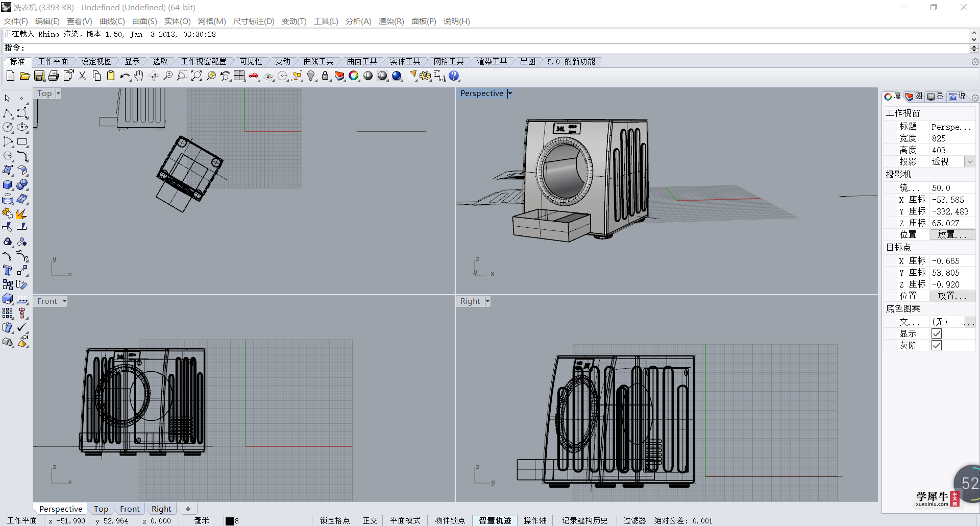The image size is (980, 526).
Task: Activate the Pan hand tool
Action: pos(139,76)
